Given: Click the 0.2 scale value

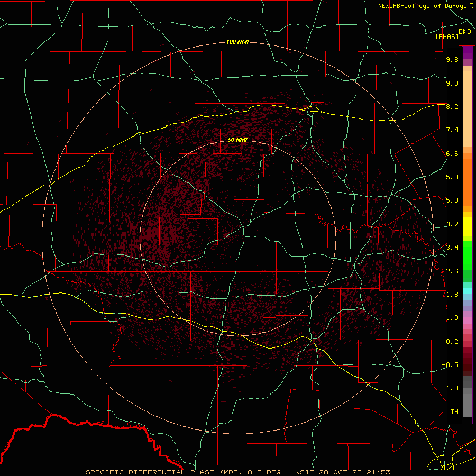Looking at the screenshot, I should (x=452, y=342).
